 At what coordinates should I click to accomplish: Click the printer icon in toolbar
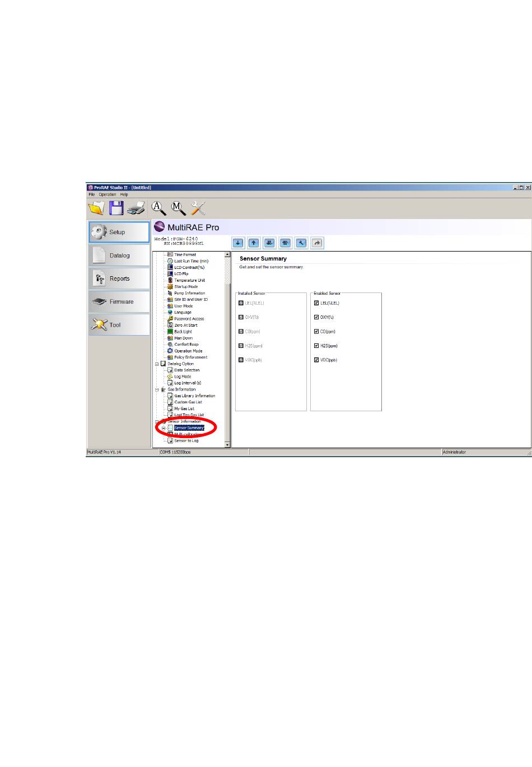click(x=136, y=208)
